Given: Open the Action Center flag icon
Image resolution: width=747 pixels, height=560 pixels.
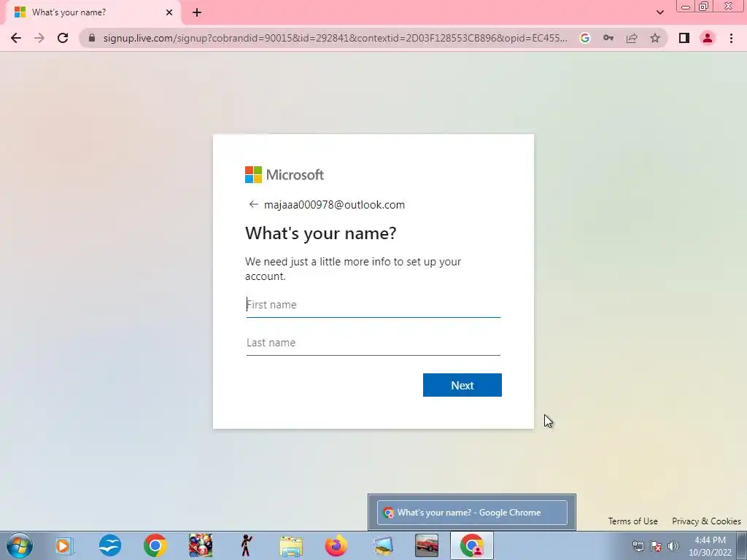Looking at the screenshot, I should [x=656, y=546].
